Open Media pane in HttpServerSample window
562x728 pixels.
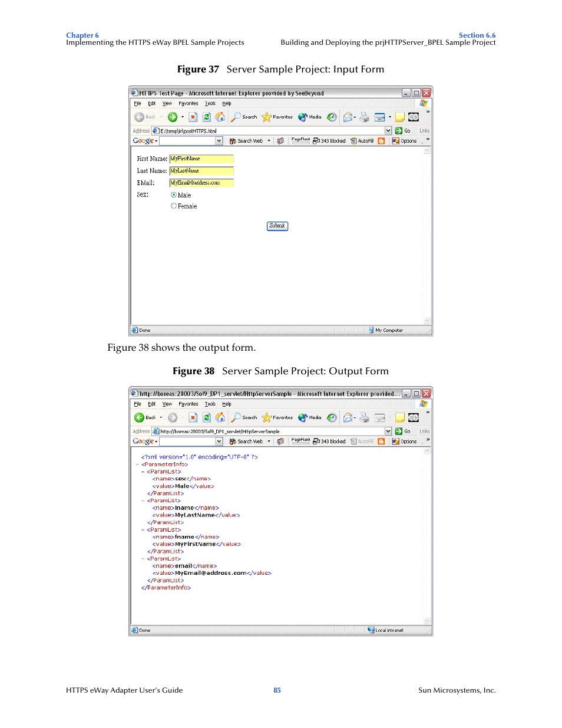click(310, 417)
